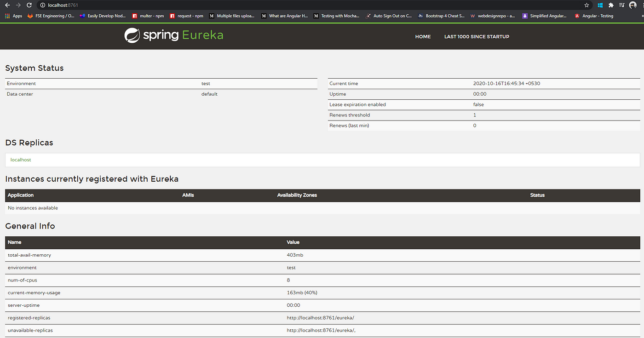Open the Simplified Angular... bookmark
The width and height of the screenshot is (644, 338).
coord(545,16)
